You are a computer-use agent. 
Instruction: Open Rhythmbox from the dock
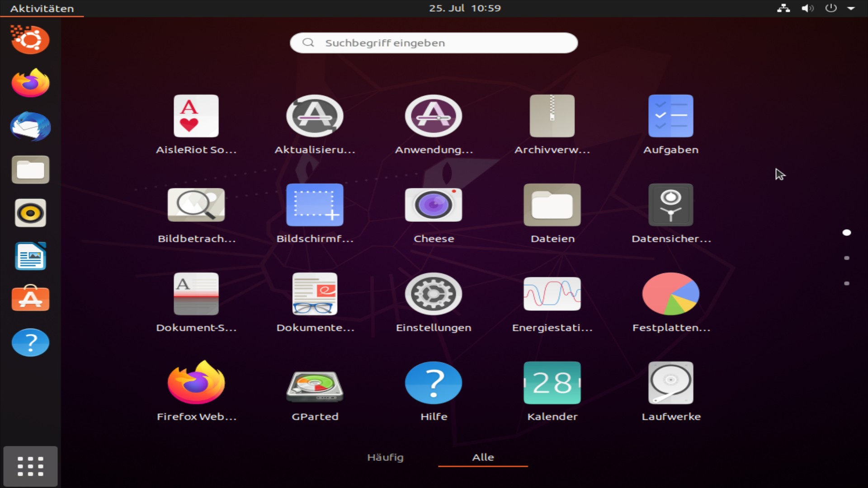(30, 213)
